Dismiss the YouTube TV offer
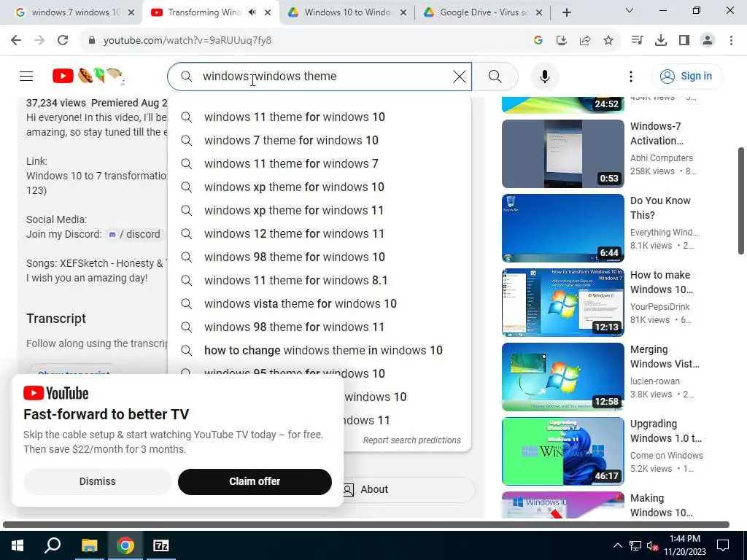Image resolution: width=747 pixels, height=560 pixels. coord(97,481)
